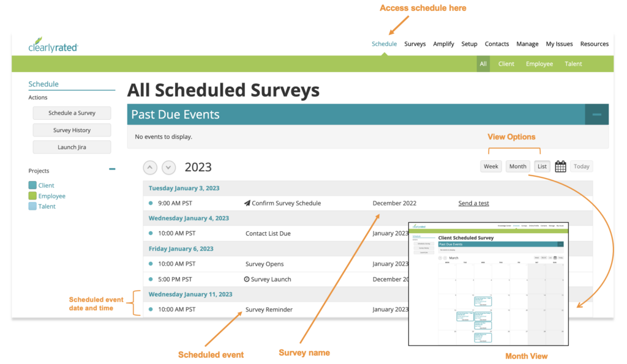Click the Month View preview thumbnail
Image resolution: width=627 pixels, height=364 pixels.
click(x=488, y=283)
